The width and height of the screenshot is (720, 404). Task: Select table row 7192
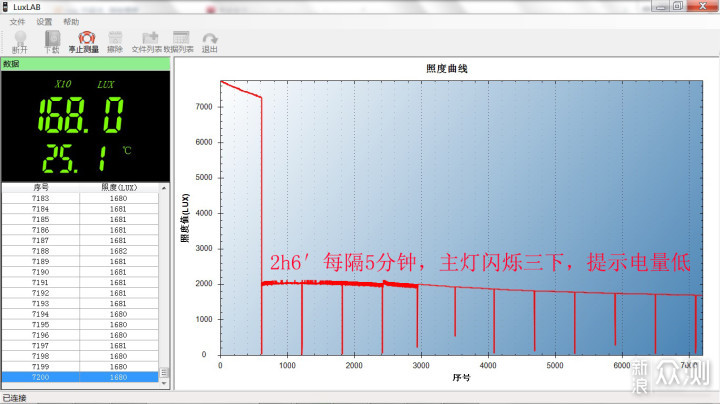pyautogui.click(x=80, y=293)
